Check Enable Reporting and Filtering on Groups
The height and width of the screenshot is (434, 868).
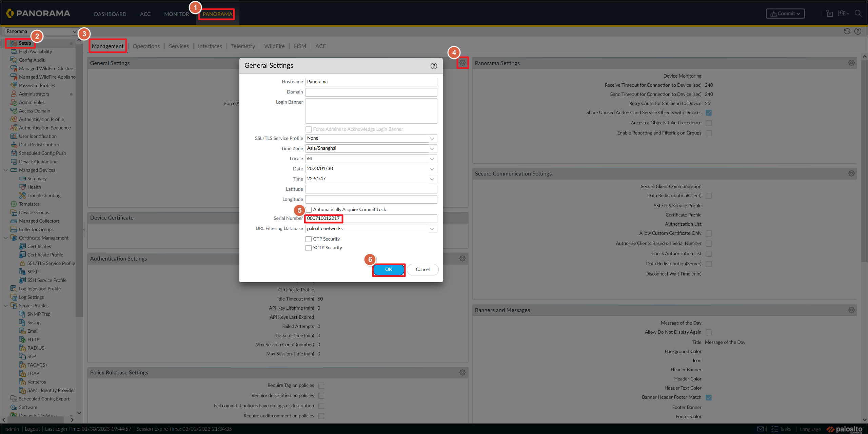(709, 133)
